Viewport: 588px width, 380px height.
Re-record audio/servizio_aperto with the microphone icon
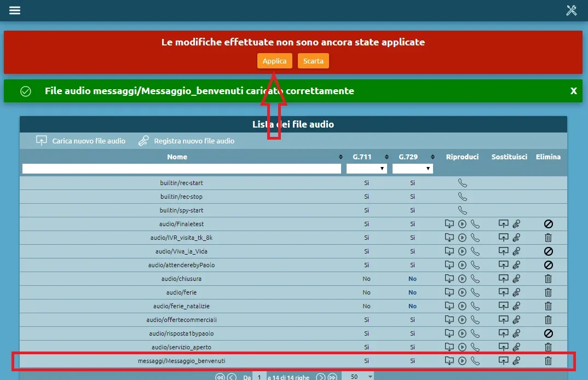[516, 347]
